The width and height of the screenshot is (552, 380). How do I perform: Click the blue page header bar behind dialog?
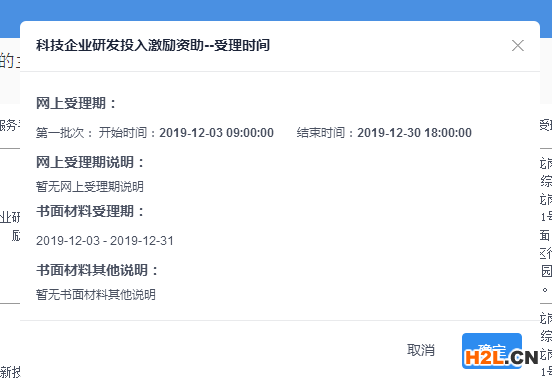tap(276, 10)
